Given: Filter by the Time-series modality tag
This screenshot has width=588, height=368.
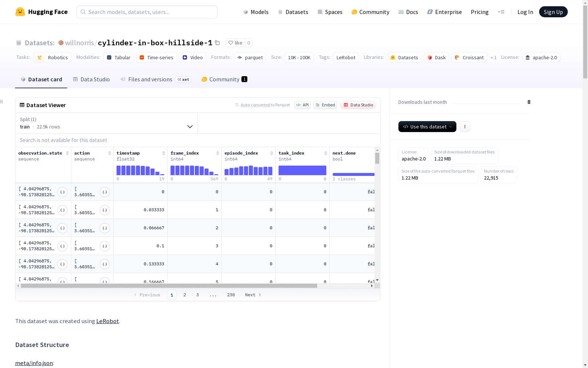Looking at the screenshot, I should coord(157,57).
